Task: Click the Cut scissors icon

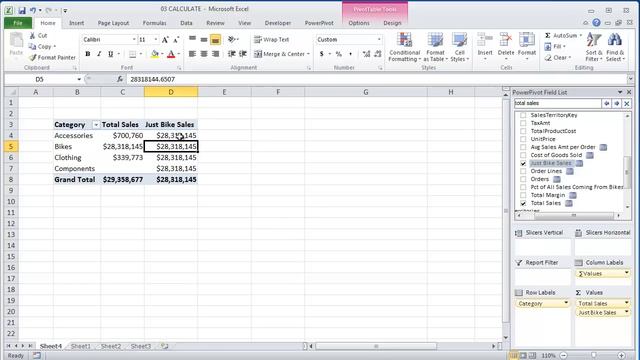Action: 33,36
